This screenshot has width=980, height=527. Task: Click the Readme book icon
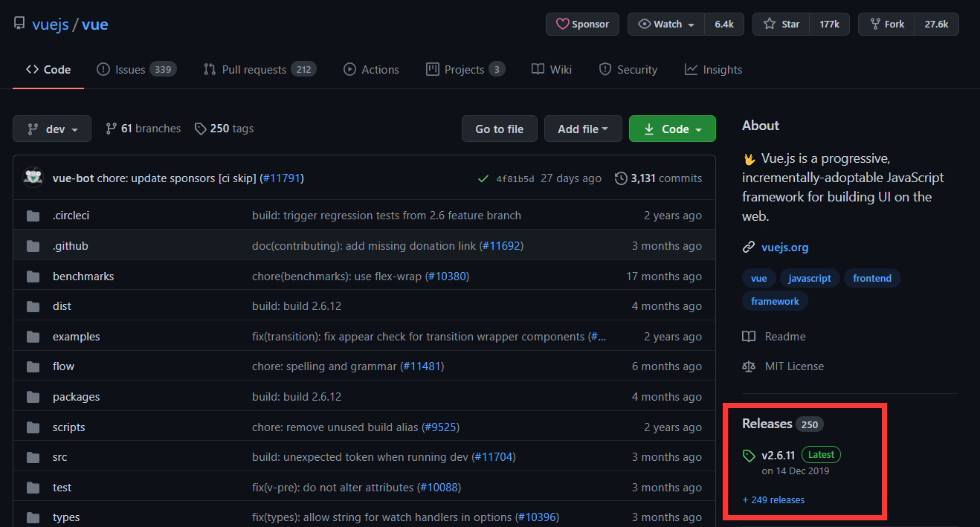pyautogui.click(x=749, y=337)
